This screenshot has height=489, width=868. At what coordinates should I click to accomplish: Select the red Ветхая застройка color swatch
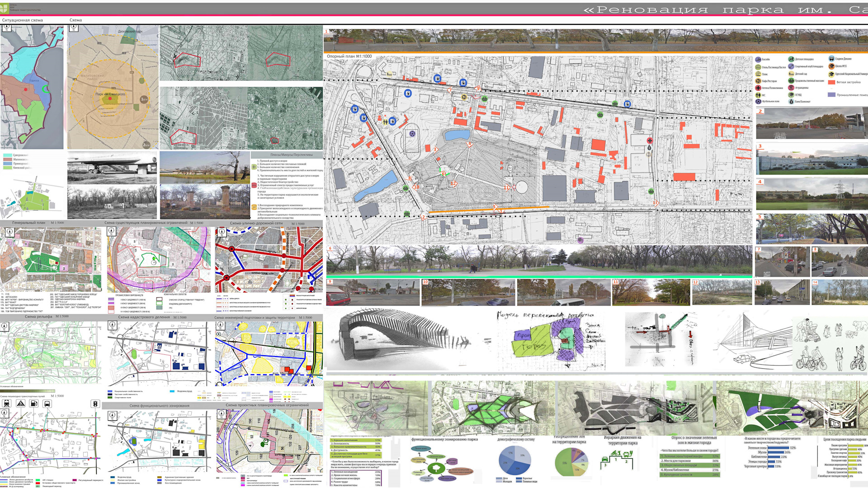click(x=831, y=82)
